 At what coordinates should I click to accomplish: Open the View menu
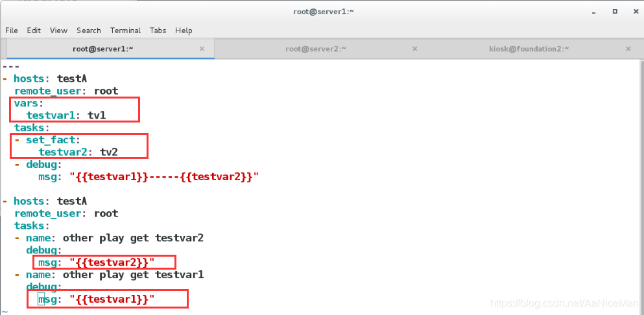click(58, 30)
